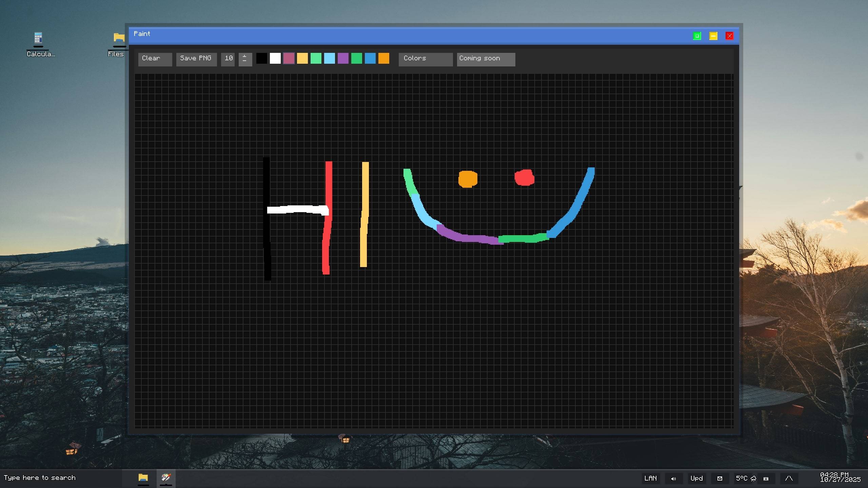This screenshot has width=868, height=488.
Task: Click the brush size stepper arrows
Action: tap(245, 59)
